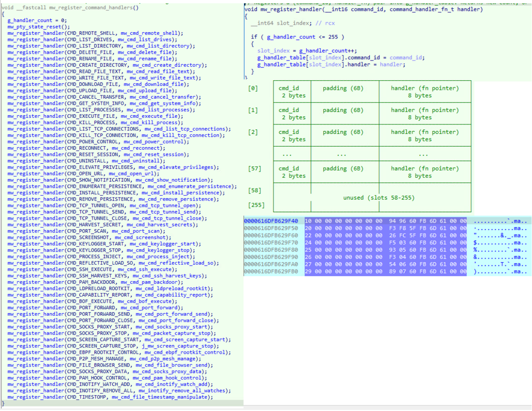Click the CMD_OPEN_URL constant
Viewport: 532px width, 411px height.
click(85, 174)
